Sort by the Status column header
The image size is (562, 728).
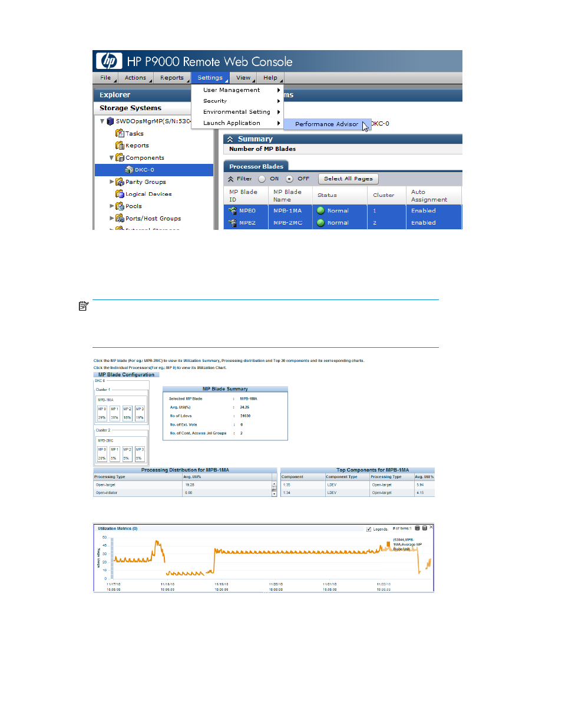click(x=340, y=196)
